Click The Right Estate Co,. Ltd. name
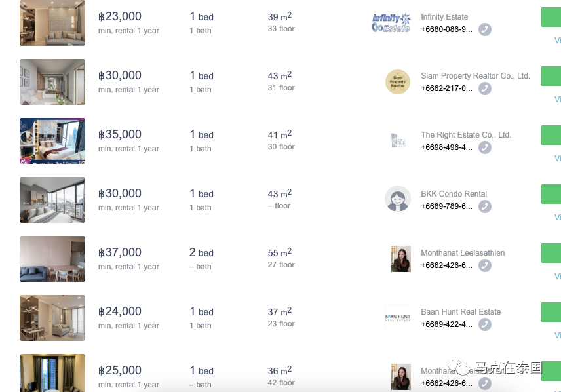561x392 pixels. point(466,135)
